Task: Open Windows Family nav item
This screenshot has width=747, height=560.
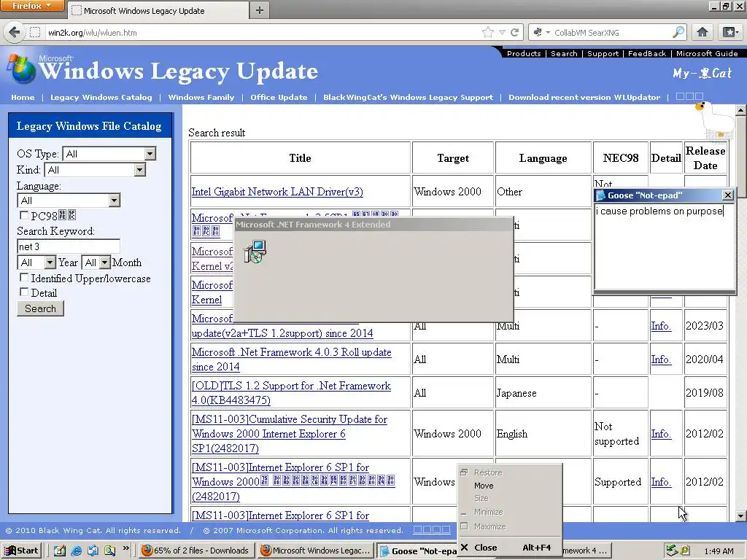Action: pos(201,97)
